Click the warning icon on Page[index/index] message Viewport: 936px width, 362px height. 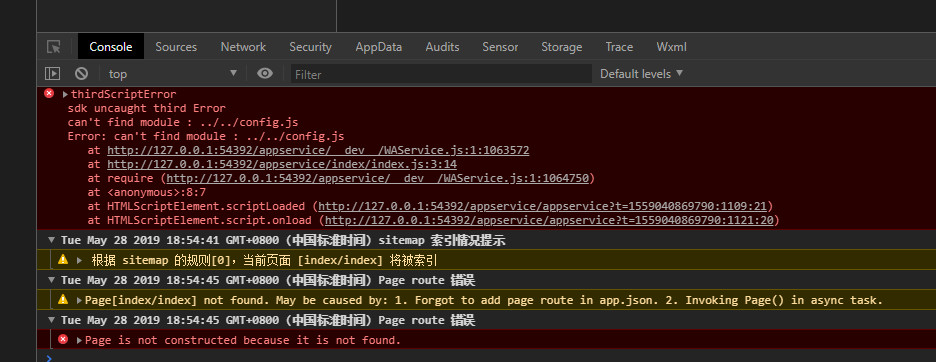(x=63, y=299)
